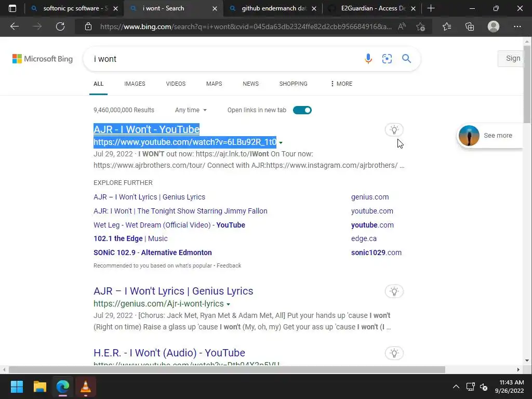Open insights lightbulb for Genius Lyrics result

click(394, 291)
